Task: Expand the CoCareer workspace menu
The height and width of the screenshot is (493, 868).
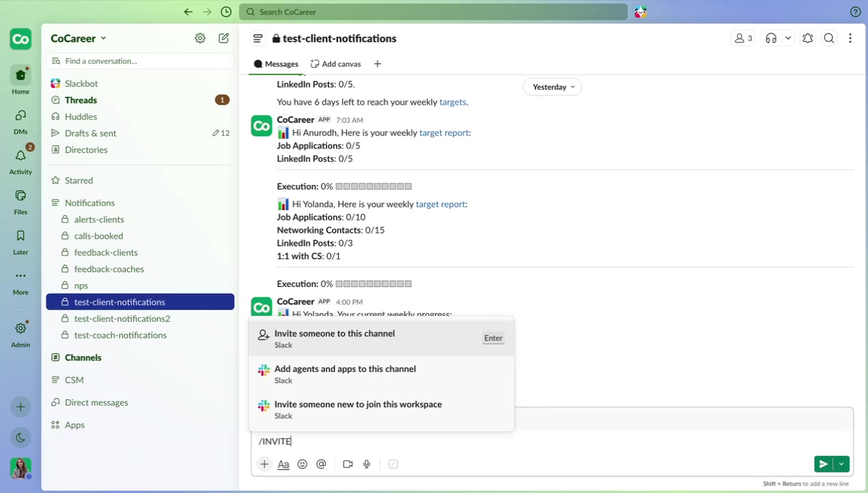Action: click(79, 38)
